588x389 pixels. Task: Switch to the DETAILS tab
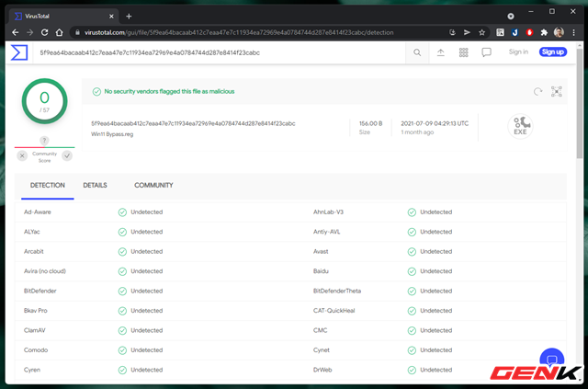[x=95, y=186]
